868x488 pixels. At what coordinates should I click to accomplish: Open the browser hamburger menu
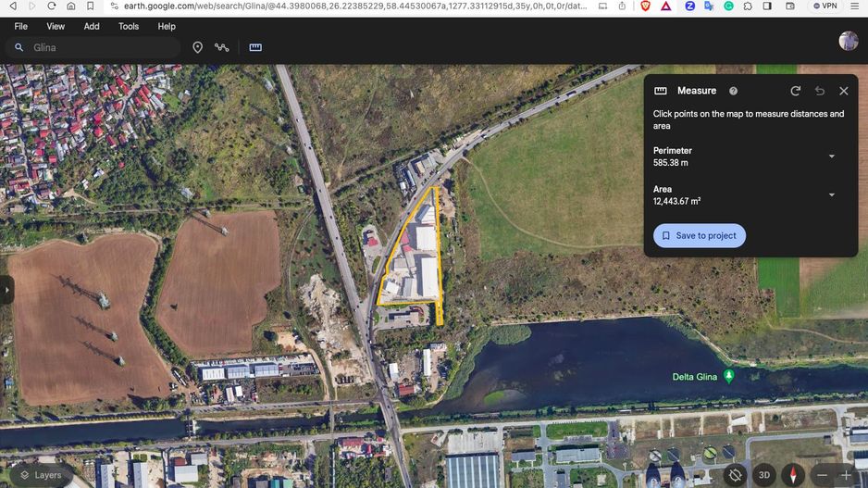click(855, 6)
